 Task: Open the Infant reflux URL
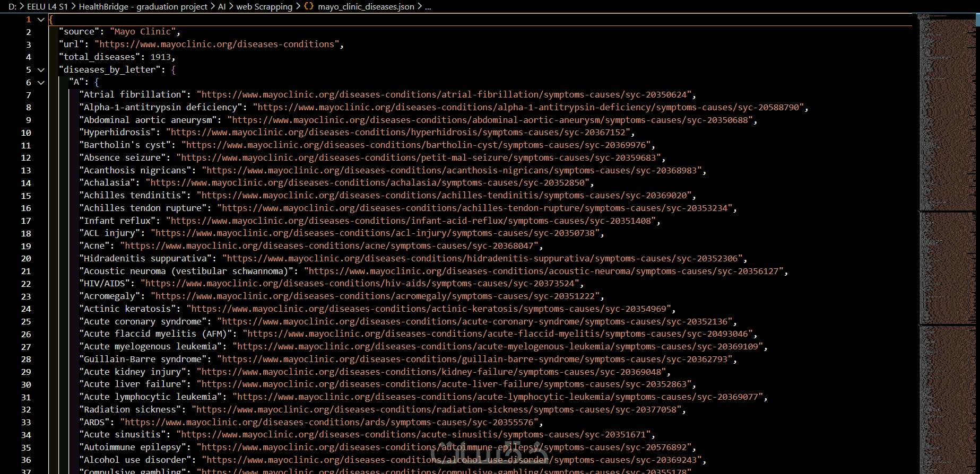click(411, 221)
